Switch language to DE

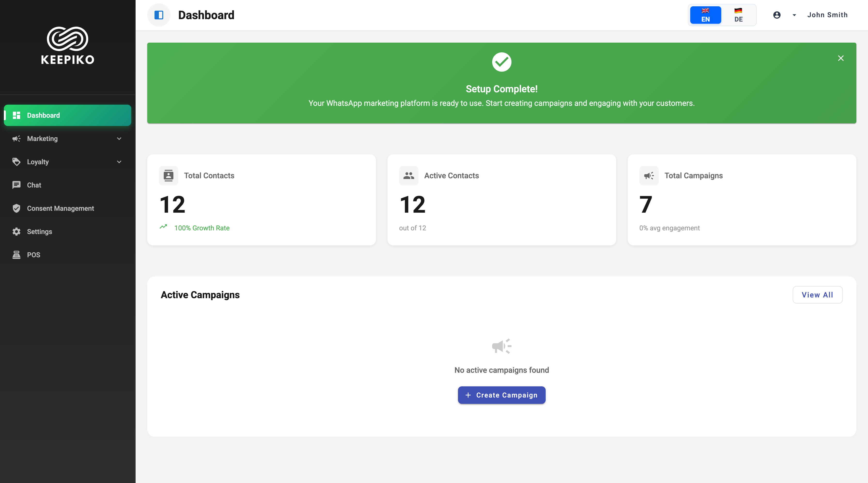[738, 15]
